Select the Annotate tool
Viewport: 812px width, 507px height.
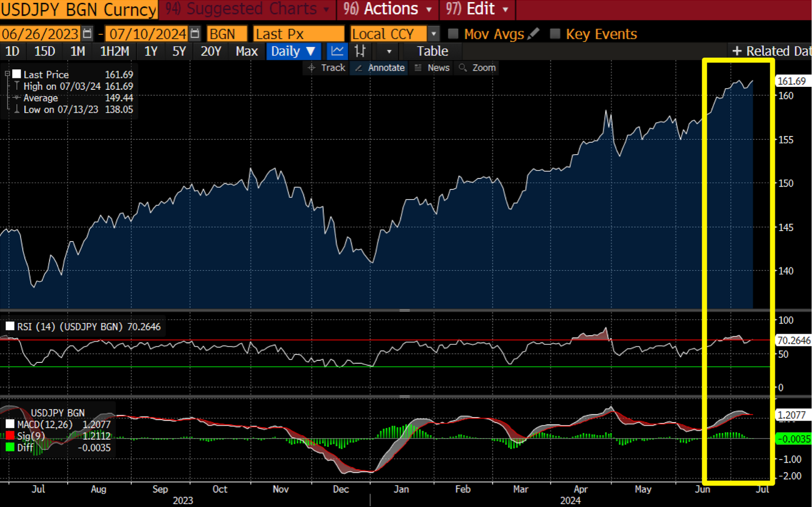[x=380, y=68]
